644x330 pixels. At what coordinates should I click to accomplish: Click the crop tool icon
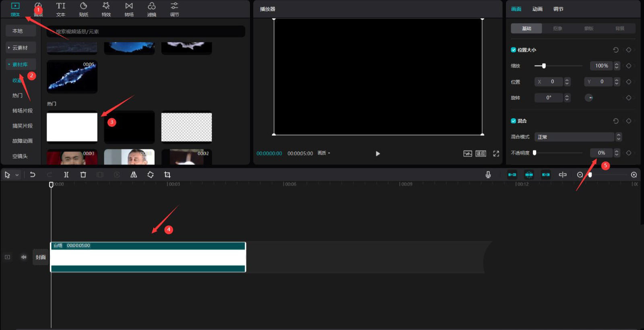point(167,175)
